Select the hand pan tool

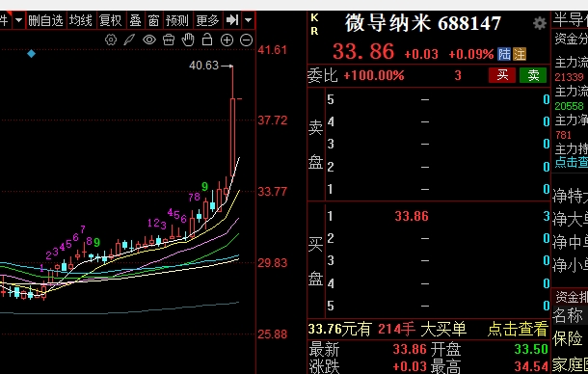[x=188, y=40]
